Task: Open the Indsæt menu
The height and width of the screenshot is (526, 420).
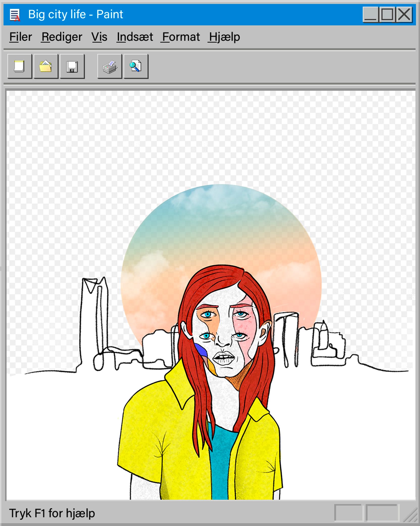Action: pos(135,37)
